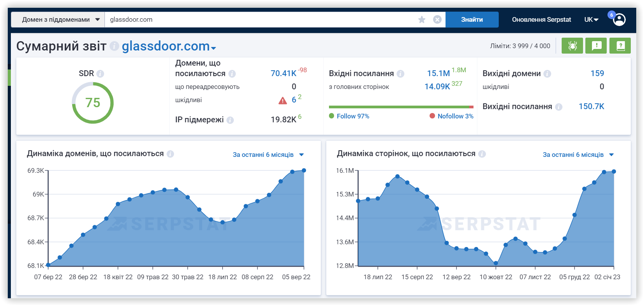Click the red malicious domains warning icon
The width and height of the screenshot is (644, 306).
pyautogui.click(x=283, y=101)
